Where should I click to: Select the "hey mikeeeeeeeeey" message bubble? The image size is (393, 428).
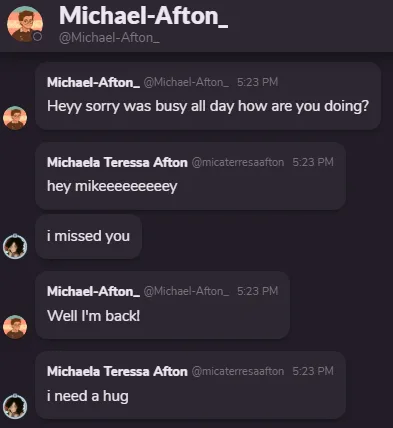click(x=190, y=176)
